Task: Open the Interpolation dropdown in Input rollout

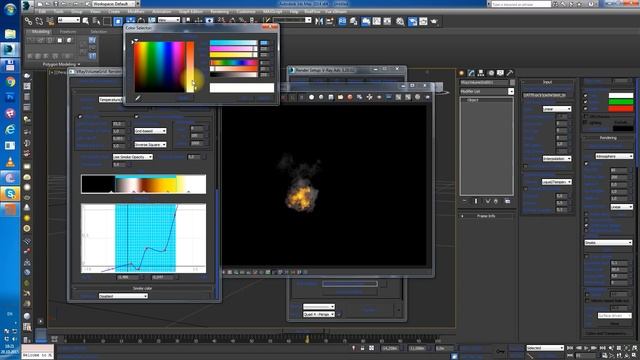Action: (x=557, y=159)
